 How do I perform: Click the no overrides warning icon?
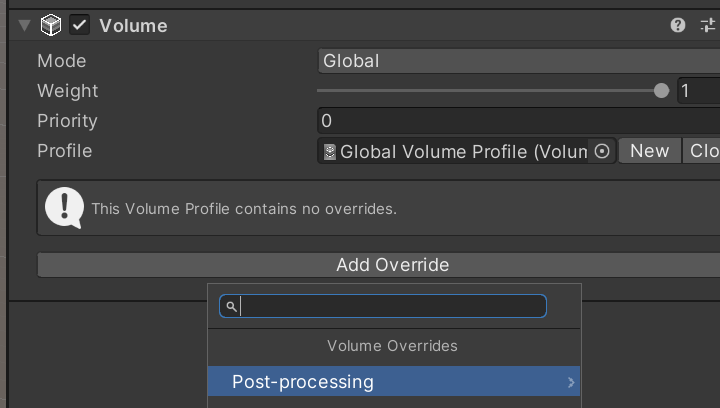64,208
